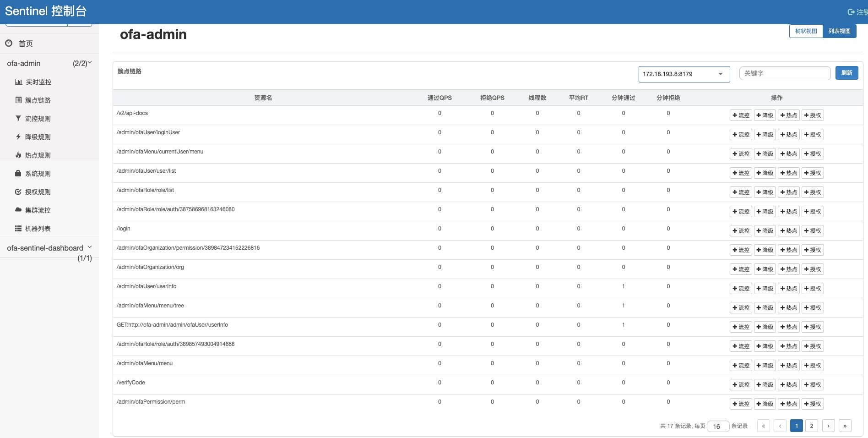Jump to last page with » arrow

click(845, 426)
